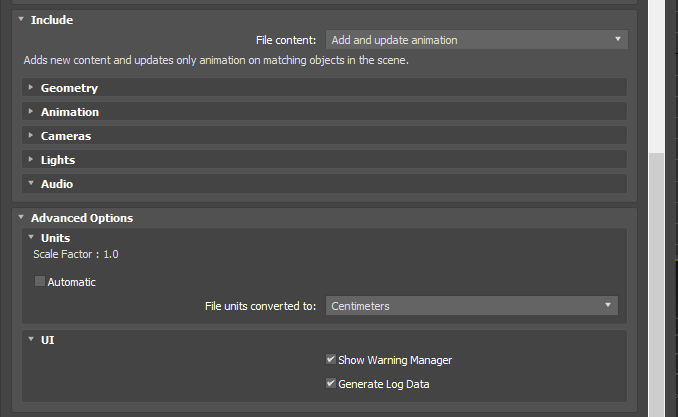Open the File content dropdown

pyautogui.click(x=477, y=40)
